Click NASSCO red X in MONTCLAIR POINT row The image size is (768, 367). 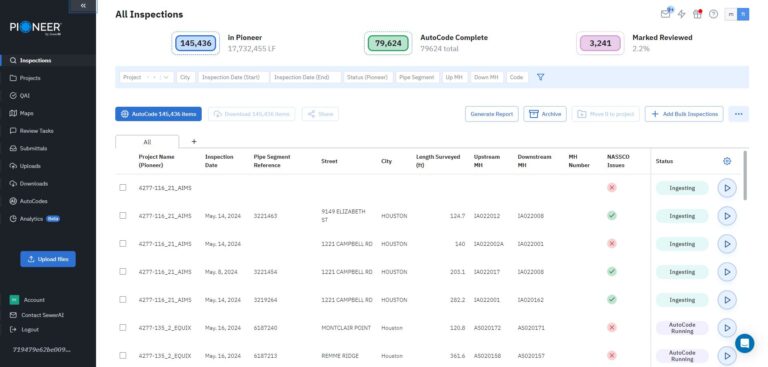click(x=612, y=327)
